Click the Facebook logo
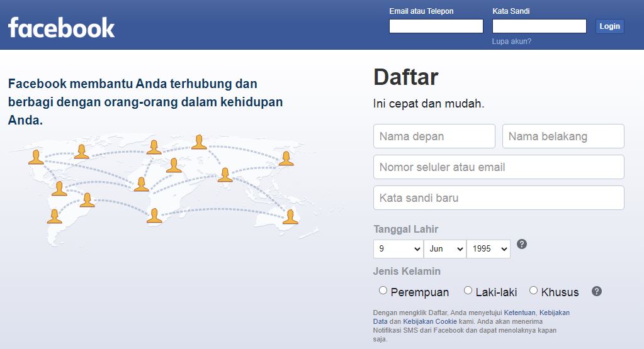The image size is (644, 349). (x=62, y=28)
